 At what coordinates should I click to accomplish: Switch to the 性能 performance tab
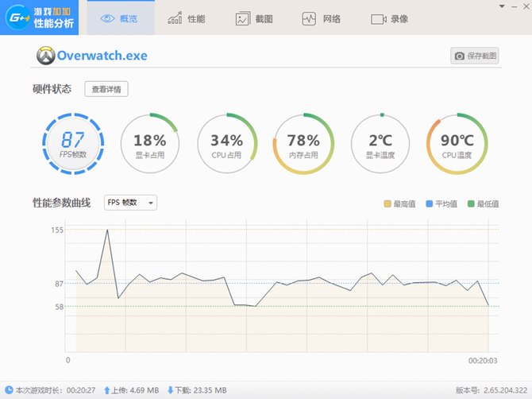[187, 18]
